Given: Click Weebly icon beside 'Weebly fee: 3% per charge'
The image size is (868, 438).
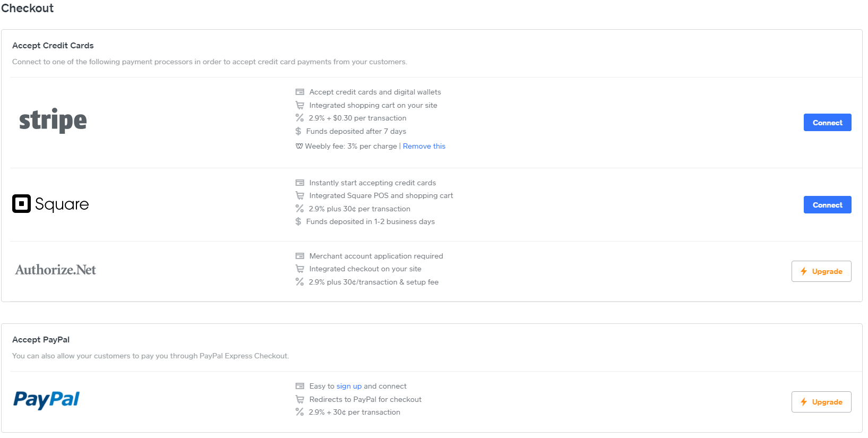Looking at the screenshot, I should click(299, 146).
